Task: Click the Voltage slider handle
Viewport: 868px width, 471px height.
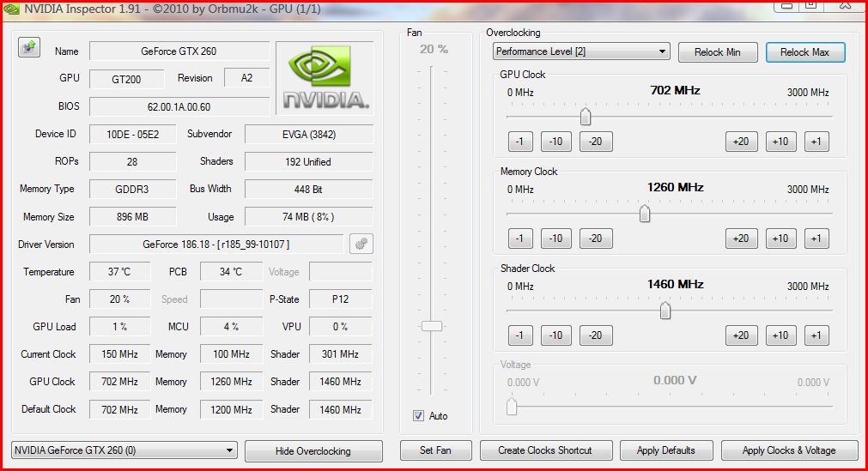Action: coord(512,407)
